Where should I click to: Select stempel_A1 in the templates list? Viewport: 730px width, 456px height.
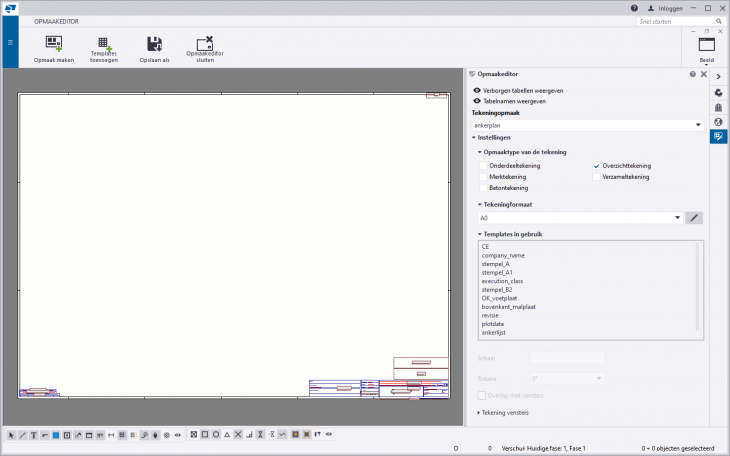(496, 272)
